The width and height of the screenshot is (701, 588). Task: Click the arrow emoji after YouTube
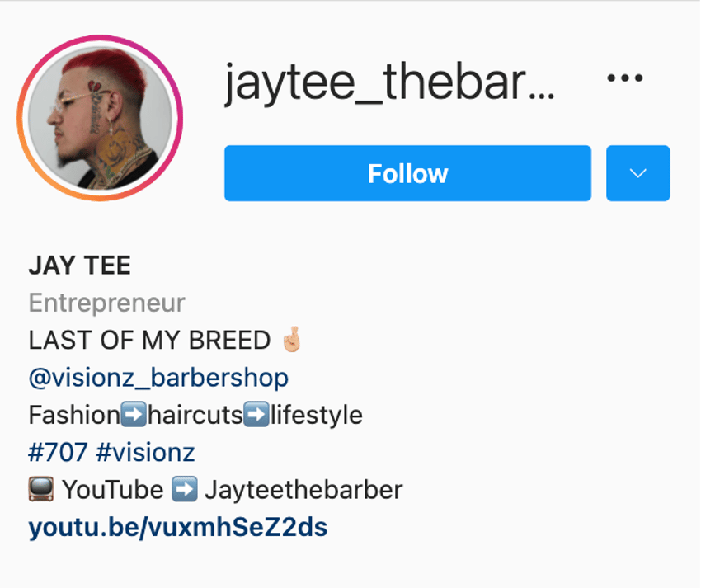click(x=185, y=489)
